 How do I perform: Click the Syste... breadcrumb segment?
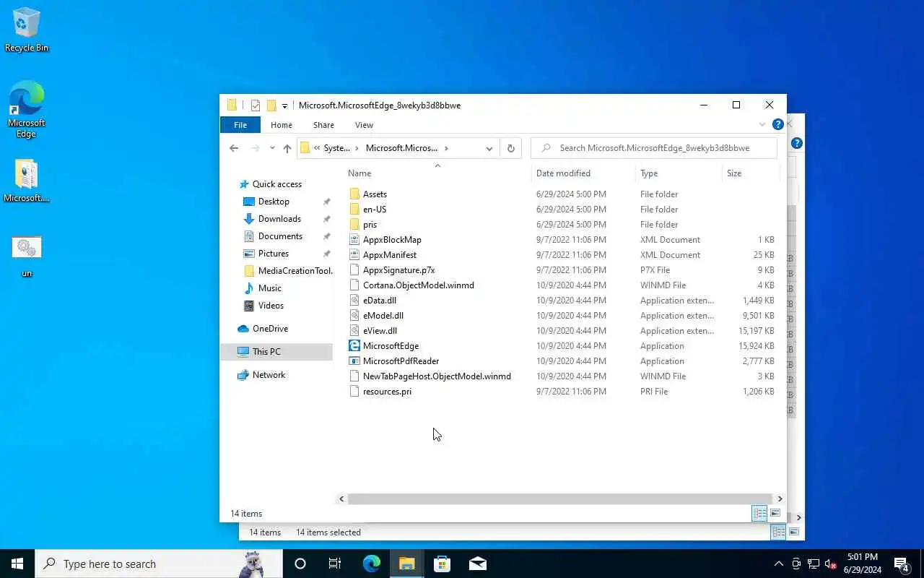click(x=336, y=148)
